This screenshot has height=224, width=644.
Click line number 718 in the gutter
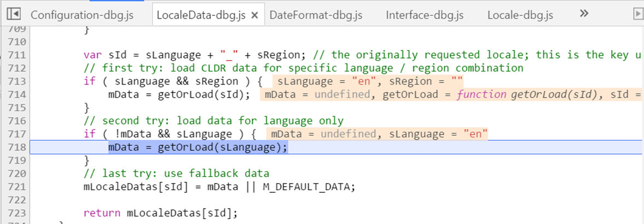pyautogui.click(x=17, y=147)
